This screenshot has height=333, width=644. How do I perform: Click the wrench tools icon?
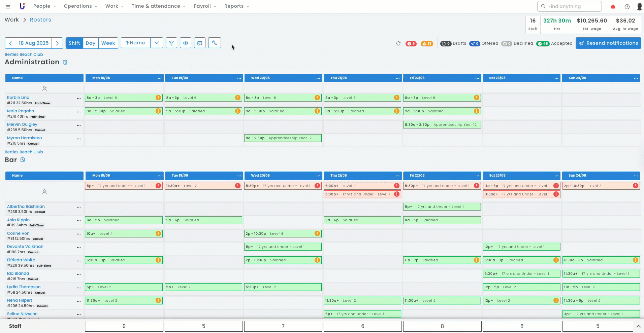pyautogui.click(x=215, y=43)
